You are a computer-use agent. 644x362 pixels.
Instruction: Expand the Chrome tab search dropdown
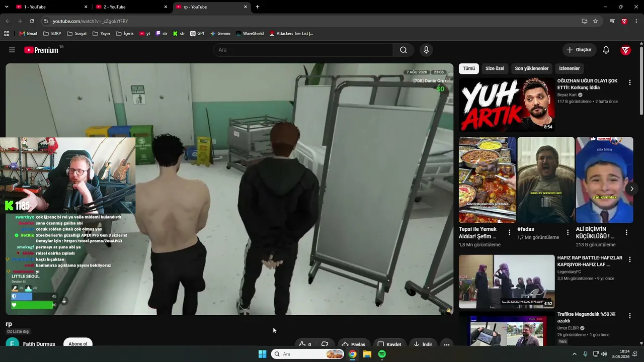pyautogui.click(x=7, y=7)
